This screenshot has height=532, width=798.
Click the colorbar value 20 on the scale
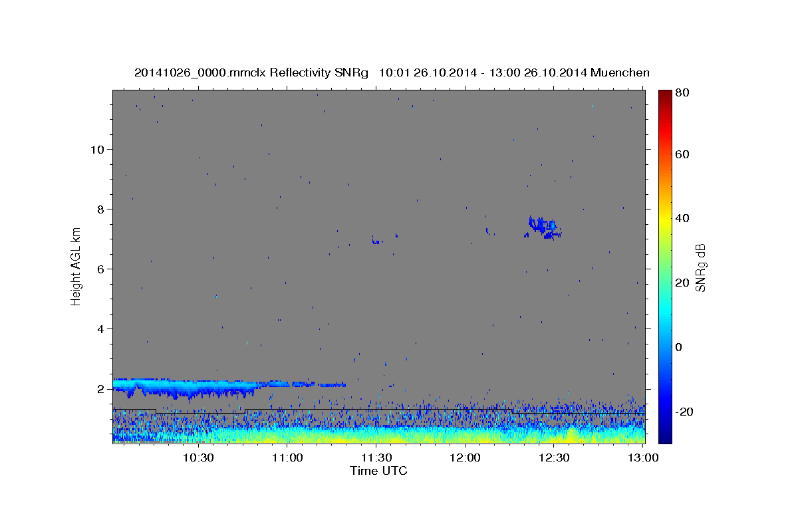(x=682, y=283)
